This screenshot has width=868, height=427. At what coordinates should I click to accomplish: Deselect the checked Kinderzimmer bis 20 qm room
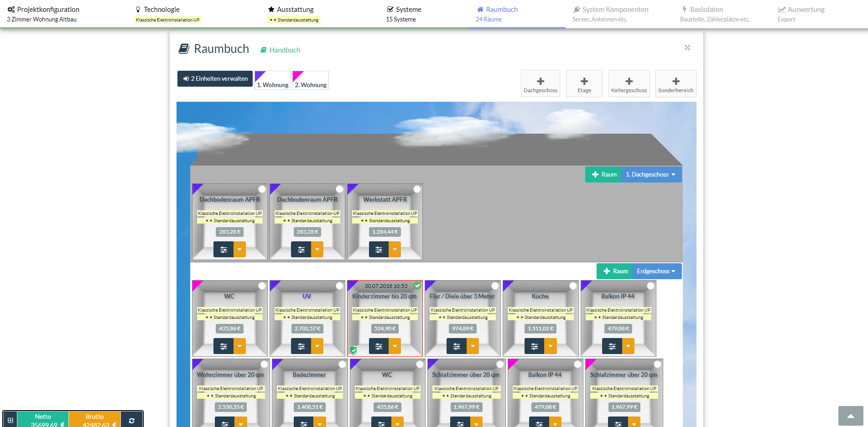point(417,286)
